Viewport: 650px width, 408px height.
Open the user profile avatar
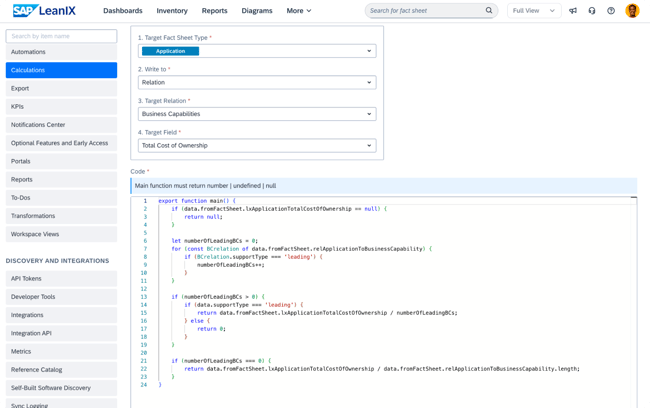(632, 11)
